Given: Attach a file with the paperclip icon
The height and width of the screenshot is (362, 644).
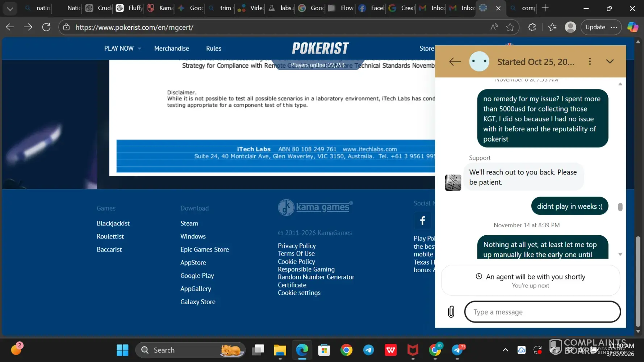Looking at the screenshot, I should [x=451, y=312].
